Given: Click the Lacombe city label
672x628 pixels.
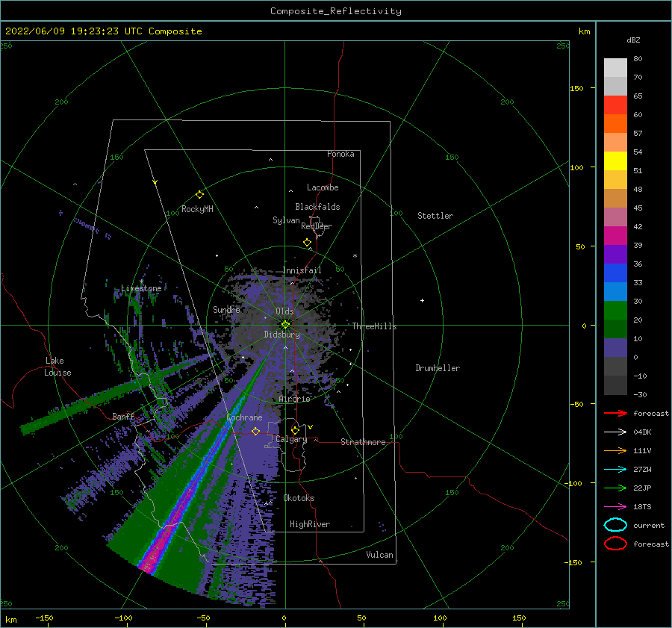Looking at the screenshot, I should [323, 187].
